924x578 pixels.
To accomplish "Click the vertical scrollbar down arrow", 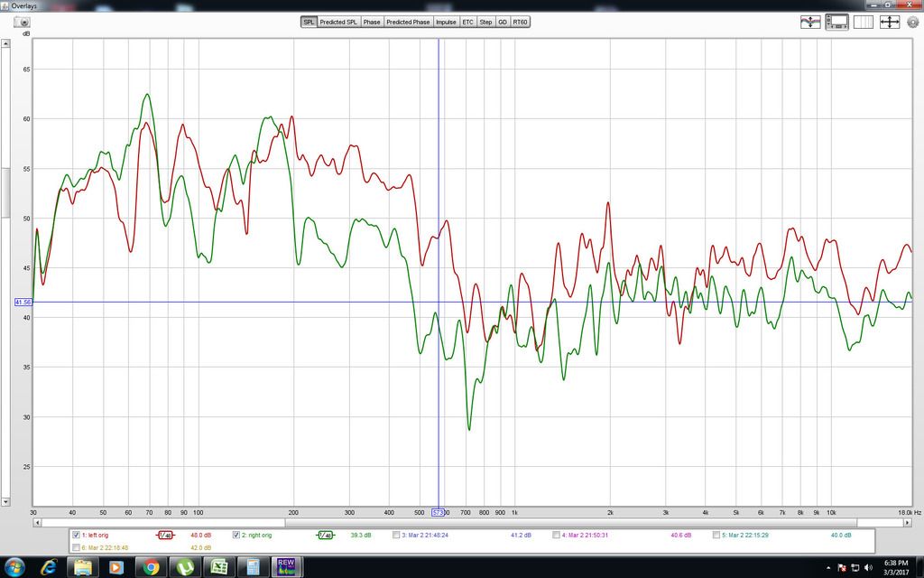I will [5, 502].
